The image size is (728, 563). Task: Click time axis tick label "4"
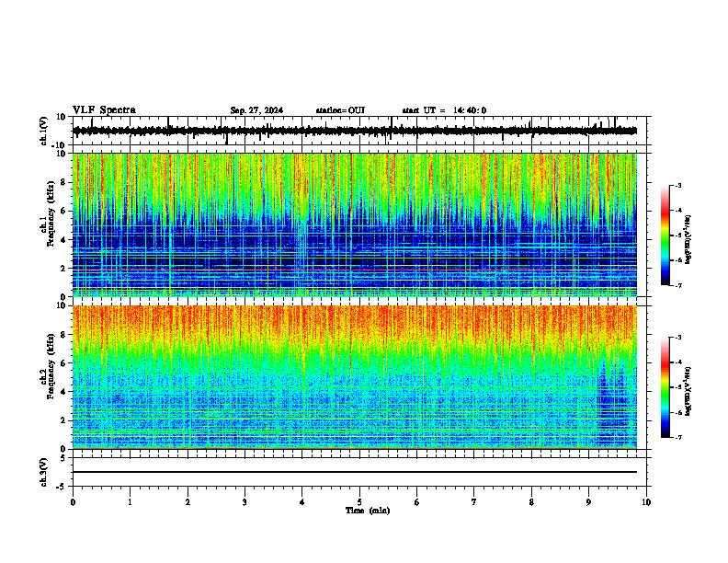(302, 502)
